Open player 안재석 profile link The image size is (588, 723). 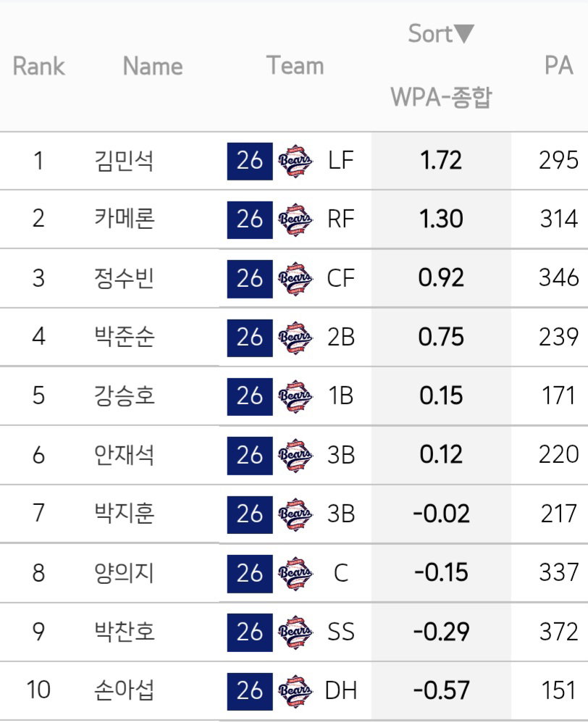click(x=124, y=455)
